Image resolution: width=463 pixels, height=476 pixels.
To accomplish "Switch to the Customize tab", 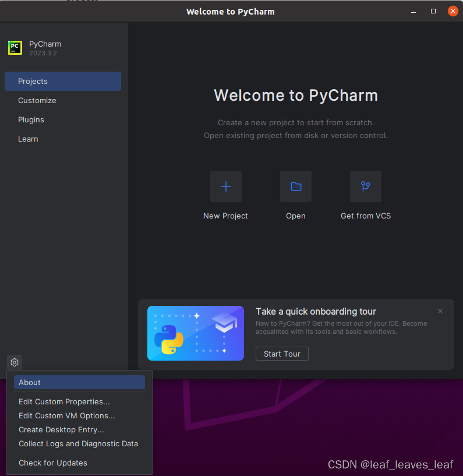I will [63, 100].
